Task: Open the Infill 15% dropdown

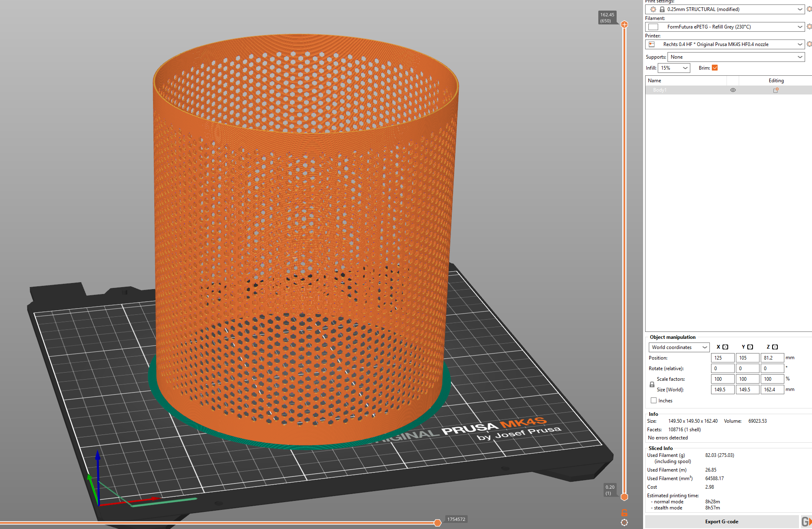Action: (x=674, y=68)
